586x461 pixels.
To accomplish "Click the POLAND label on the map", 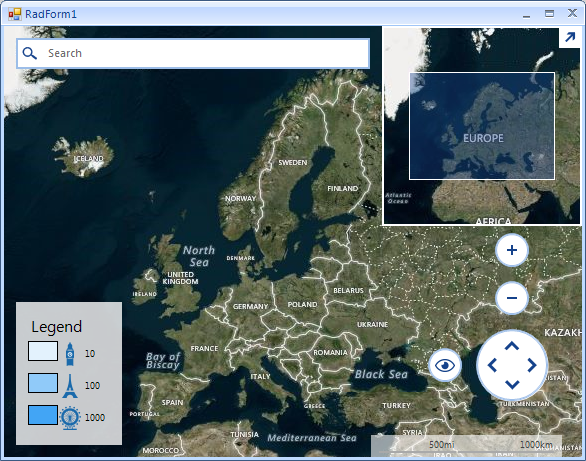I will (x=302, y=304).
